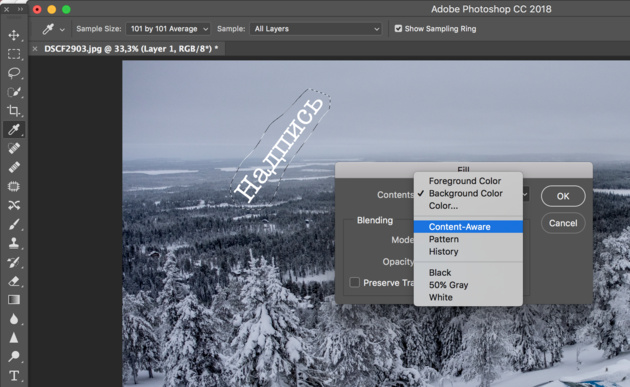This screenshot has height=387, width=630.
Task: Select the Lasso tool
Action: point(14,73)
